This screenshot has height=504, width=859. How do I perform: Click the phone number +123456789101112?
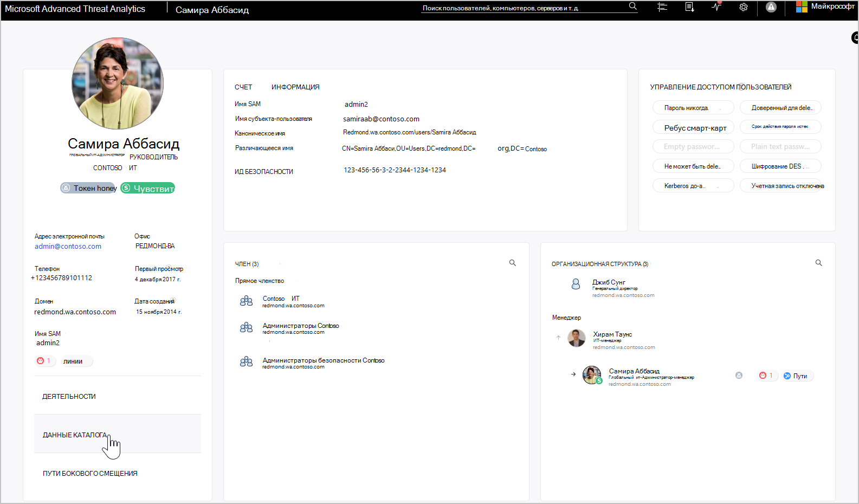(x=61, y=278)
